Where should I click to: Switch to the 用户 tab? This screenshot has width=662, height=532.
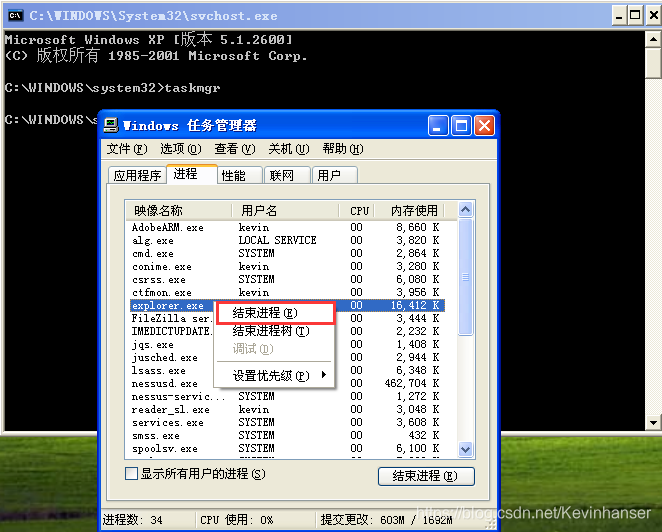334,175
